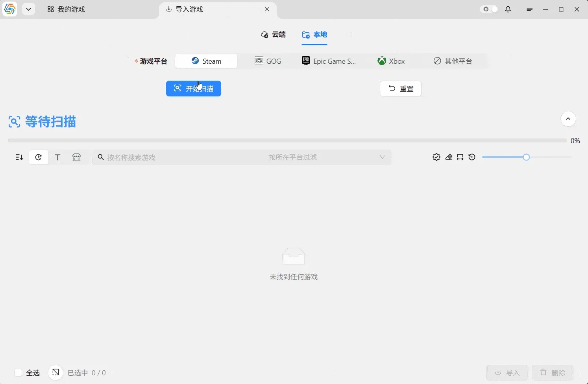Click the eraser icon in toolbar
Viewport: 588px width, 384px height.
point(448,157)
